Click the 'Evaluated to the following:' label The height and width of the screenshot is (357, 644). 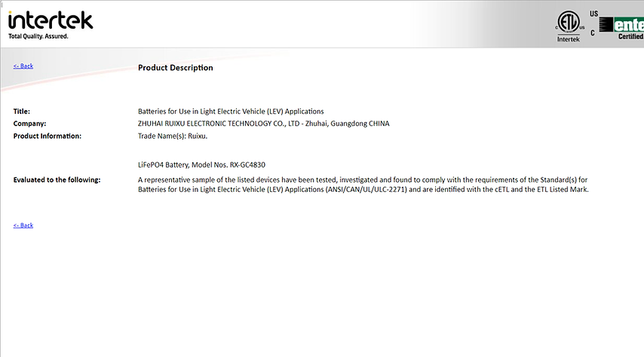tap(57, 180)
